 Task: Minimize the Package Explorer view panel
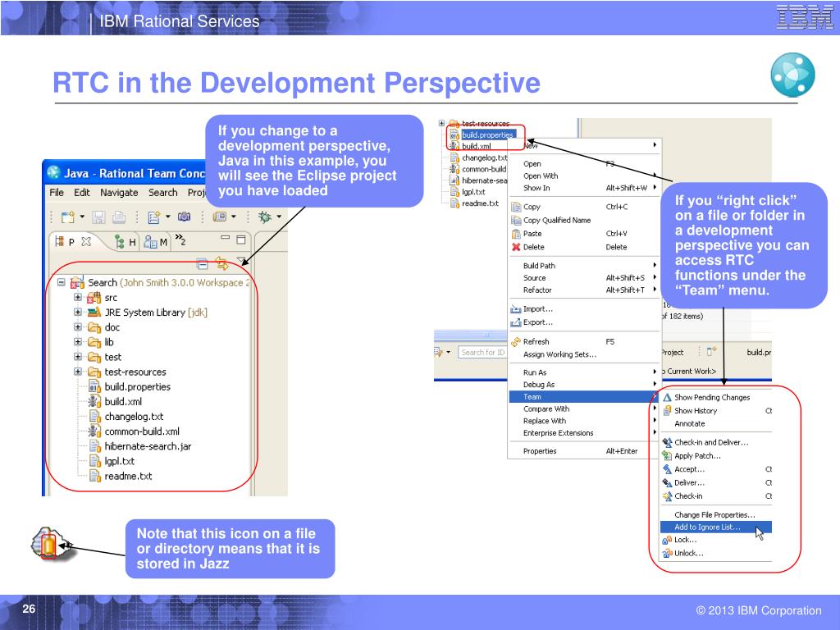[x=225, y=238]
